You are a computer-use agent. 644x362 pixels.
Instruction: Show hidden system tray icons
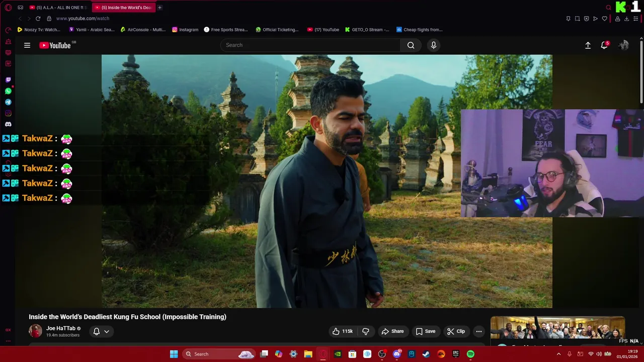tap(558, 354)
